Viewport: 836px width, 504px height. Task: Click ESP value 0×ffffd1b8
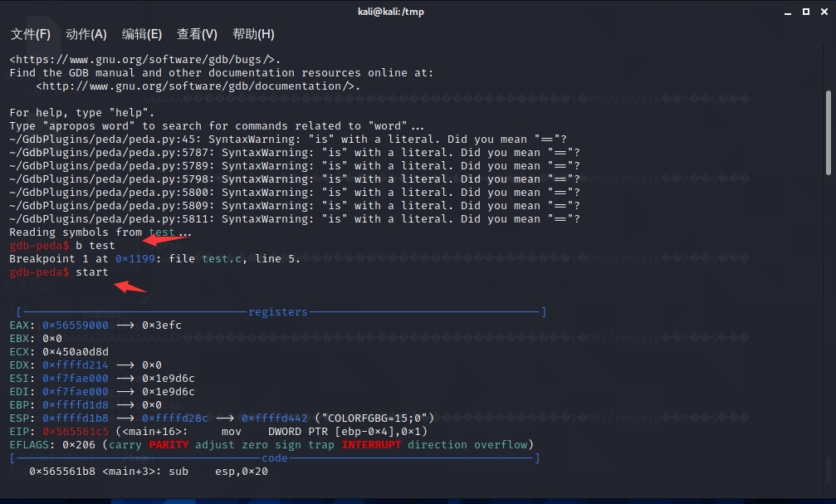[76, 418]
